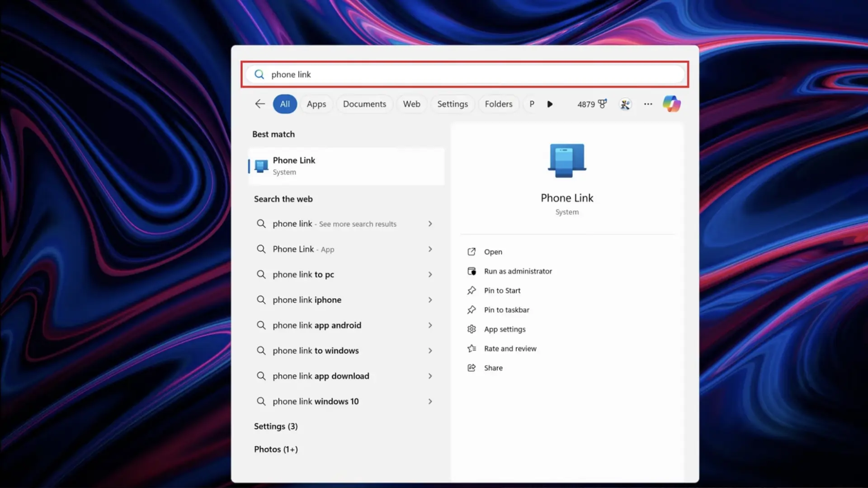Click magnifier icon beside 'phone link windows 10'

click(x=261, y=401)
